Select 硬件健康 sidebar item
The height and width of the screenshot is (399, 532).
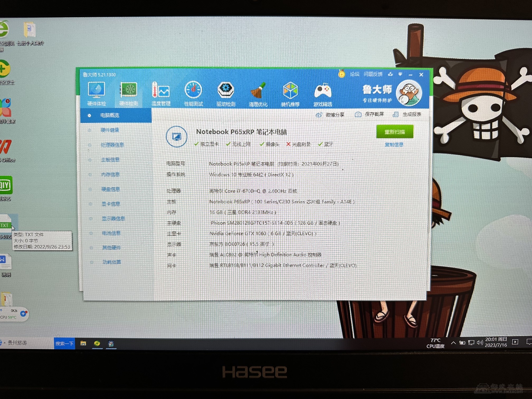click(110, 130)
